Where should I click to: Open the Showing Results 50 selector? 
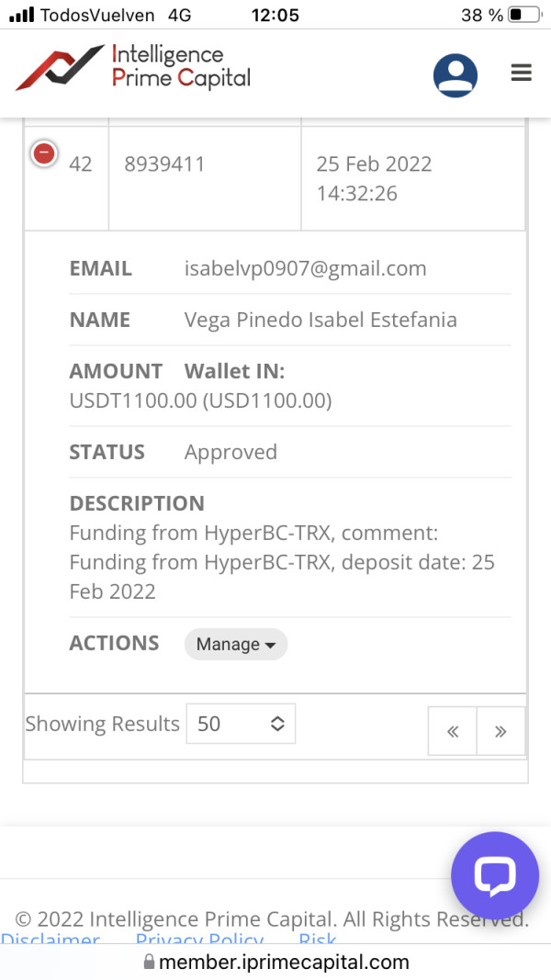[241, 724]
